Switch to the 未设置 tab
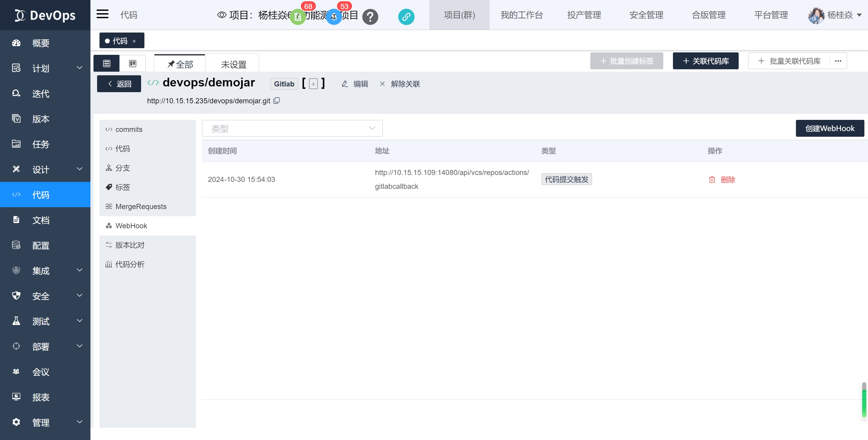 (x=233, y=64)
